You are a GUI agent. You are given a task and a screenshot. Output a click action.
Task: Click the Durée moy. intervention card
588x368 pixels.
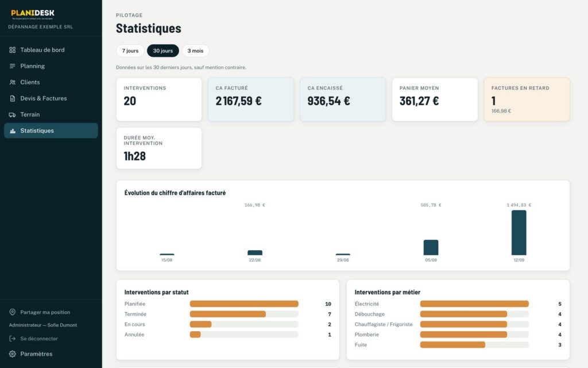coord(159,148)
